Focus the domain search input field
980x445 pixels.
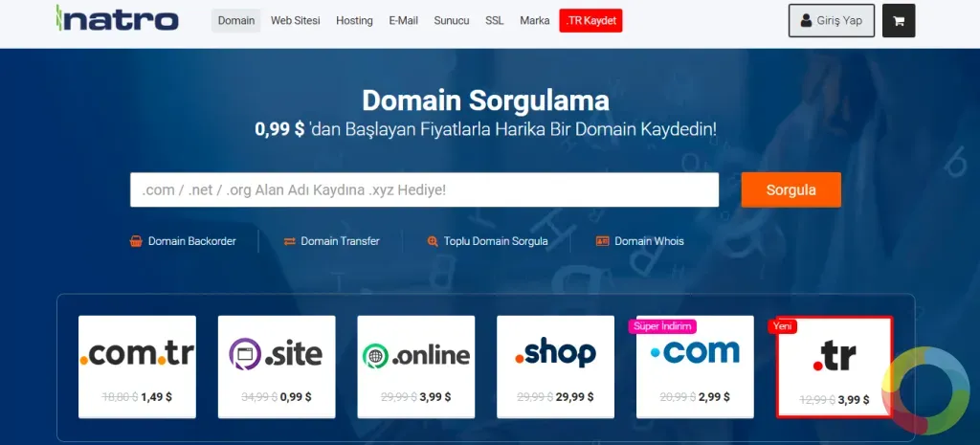coord(424,190)
